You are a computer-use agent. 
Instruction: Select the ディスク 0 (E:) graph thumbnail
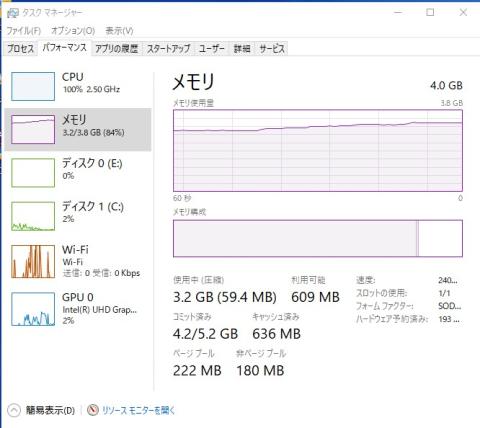point(33,173)
